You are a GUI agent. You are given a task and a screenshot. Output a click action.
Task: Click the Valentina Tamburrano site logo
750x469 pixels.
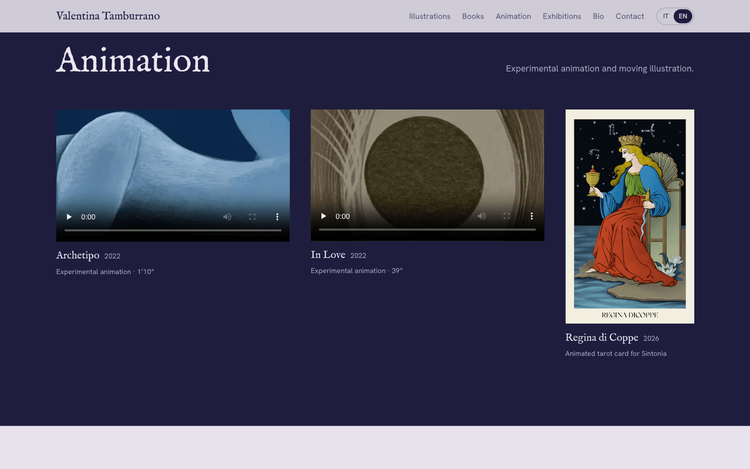pos(108,16)
